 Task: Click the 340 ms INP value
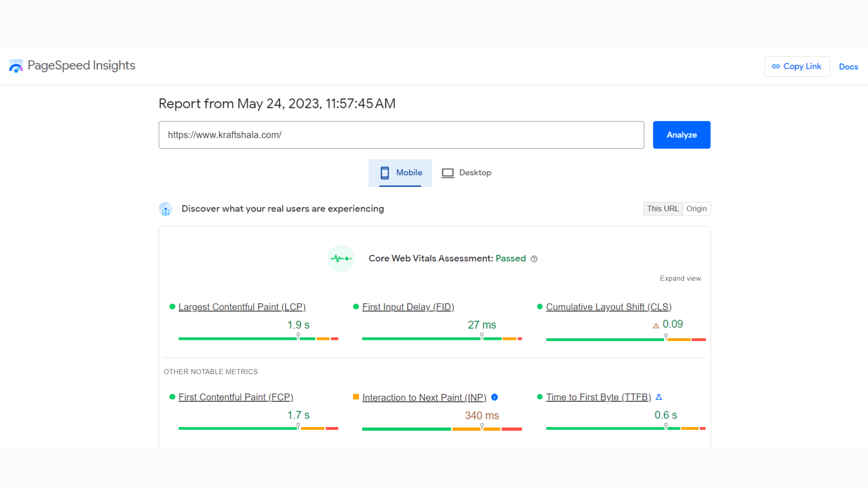(x=482, y=415)
